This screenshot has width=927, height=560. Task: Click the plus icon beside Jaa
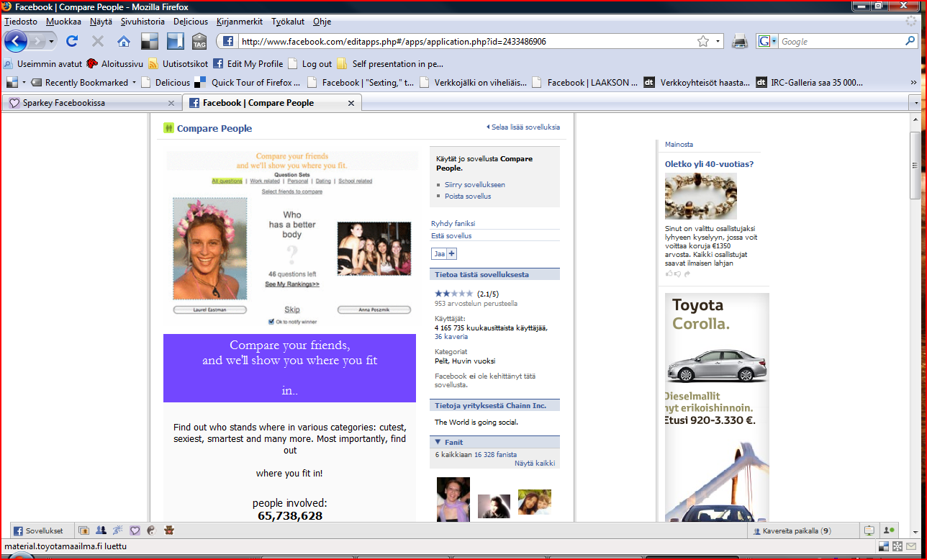[x=452, y=253]
